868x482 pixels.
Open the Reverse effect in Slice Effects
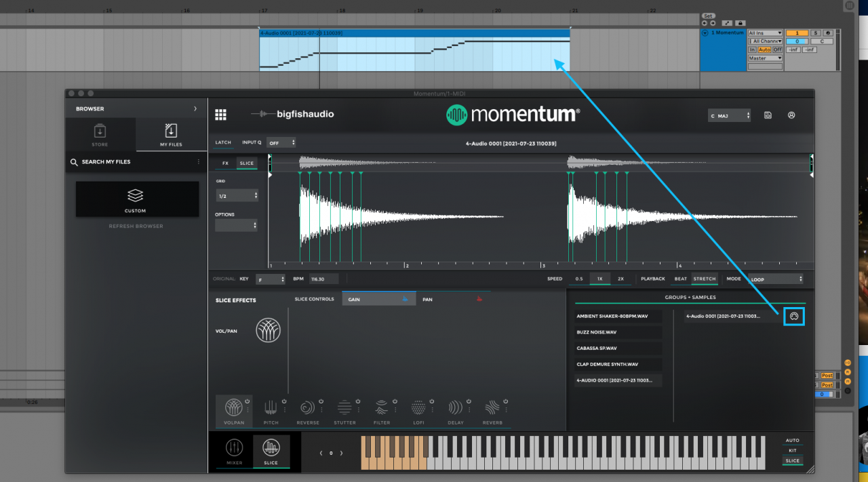point(308,407)
